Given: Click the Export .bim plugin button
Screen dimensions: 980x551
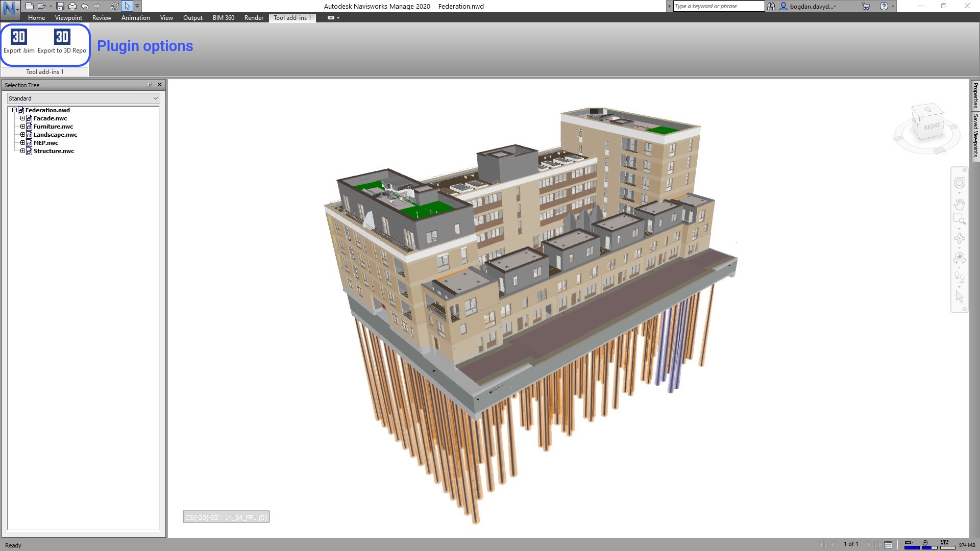Looking at the screenshot, I should click(x=19, y=41).
